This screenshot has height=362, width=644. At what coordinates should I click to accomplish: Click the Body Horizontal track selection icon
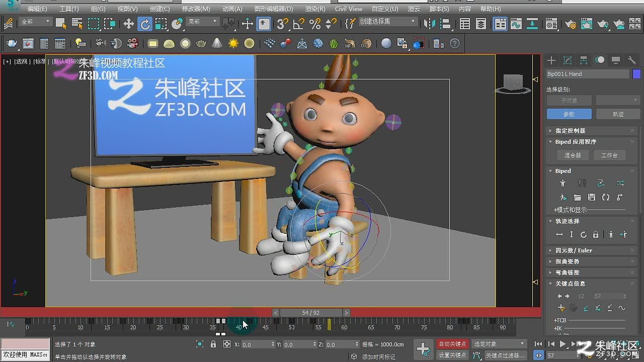coord(559,235)
